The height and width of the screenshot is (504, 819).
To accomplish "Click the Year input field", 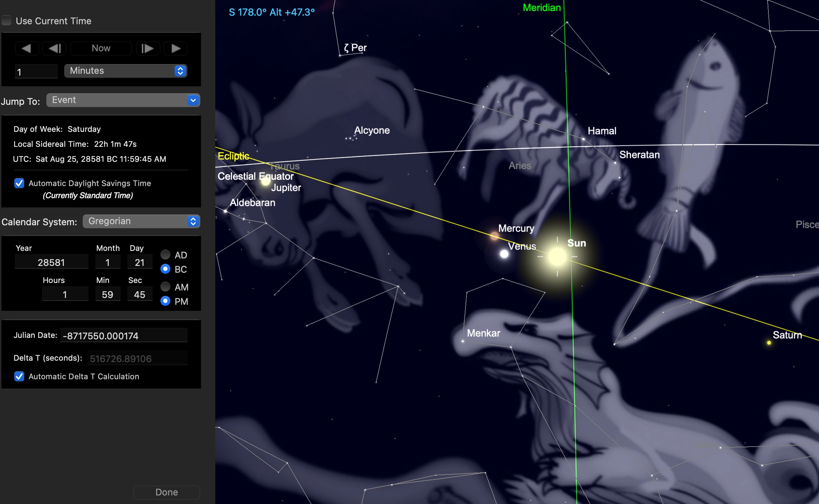I will (51, 262).
